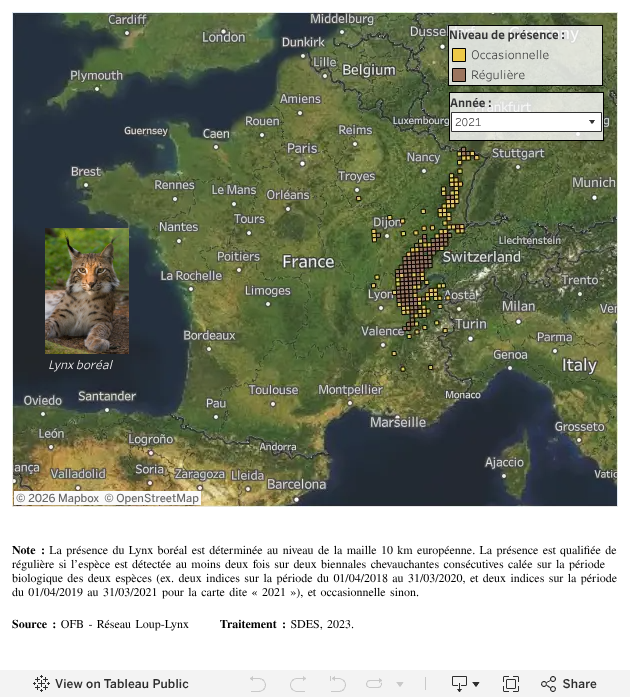This screenshot has width=630, height=697.
Task: Click the France country label
Action: (x=308, y=261)
